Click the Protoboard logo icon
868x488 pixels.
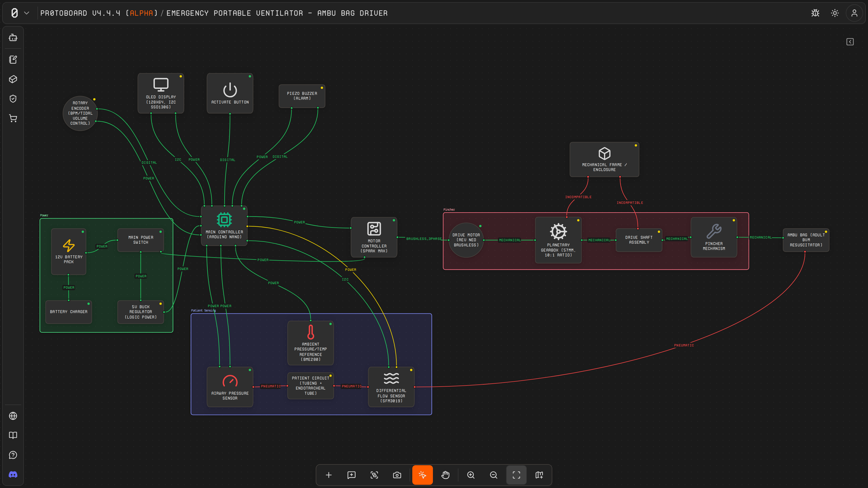pyautogui.click(x=14, y=13)
